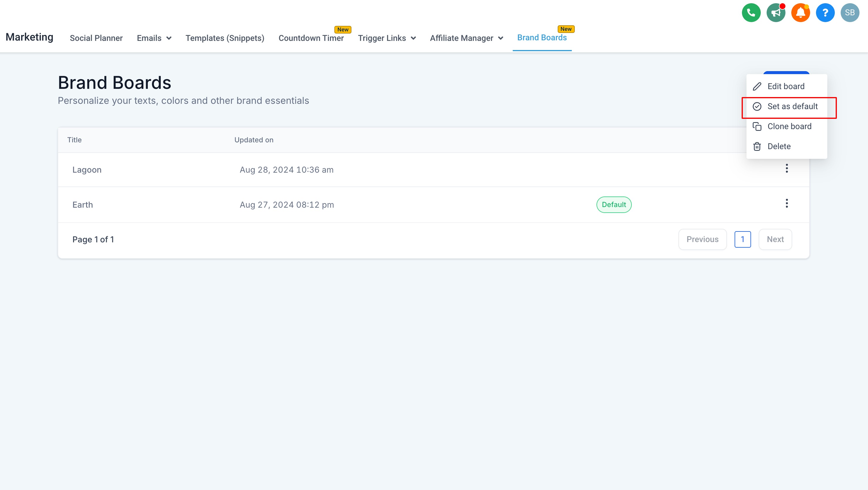The width and height of the screenshot is (868, 490).
Task: Select Clone board in context menu
Action: point(789,126)
